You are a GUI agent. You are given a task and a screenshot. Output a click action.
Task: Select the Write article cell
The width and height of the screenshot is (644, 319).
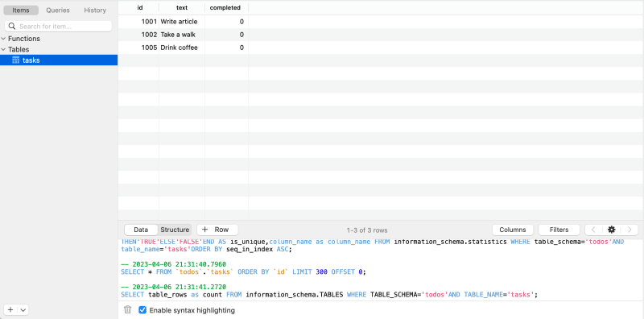coord(182,22)
